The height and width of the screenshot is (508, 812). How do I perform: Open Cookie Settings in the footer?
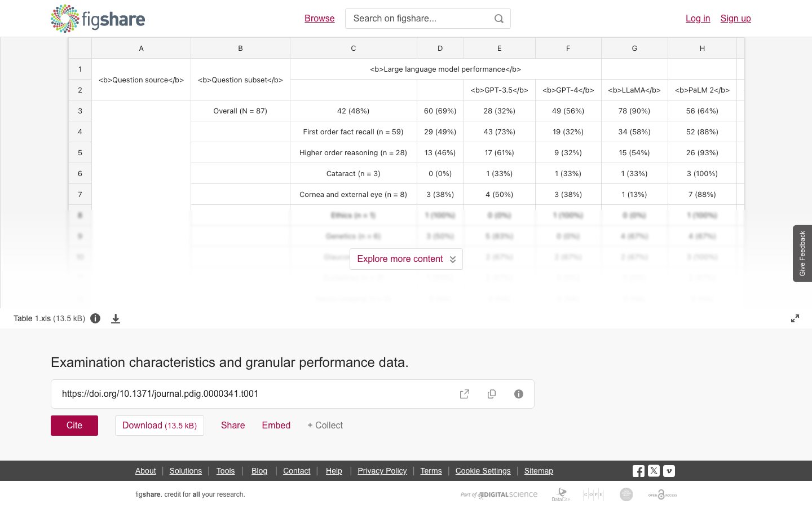(x=483, y=471)
